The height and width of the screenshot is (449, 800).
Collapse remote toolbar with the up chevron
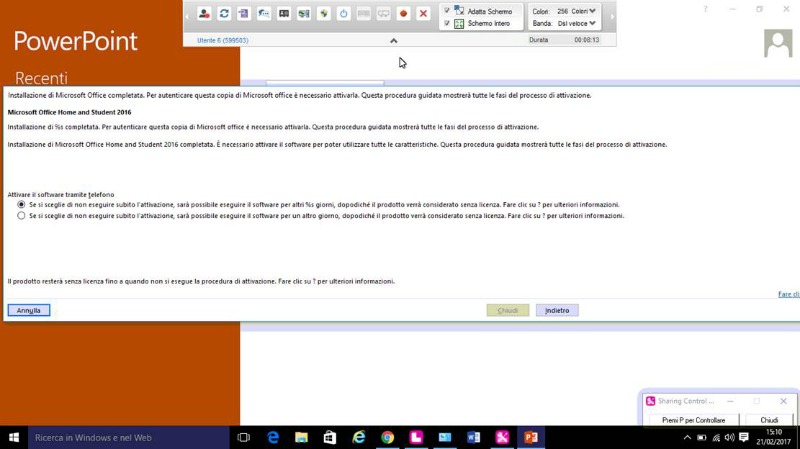(x=393, y=40)
